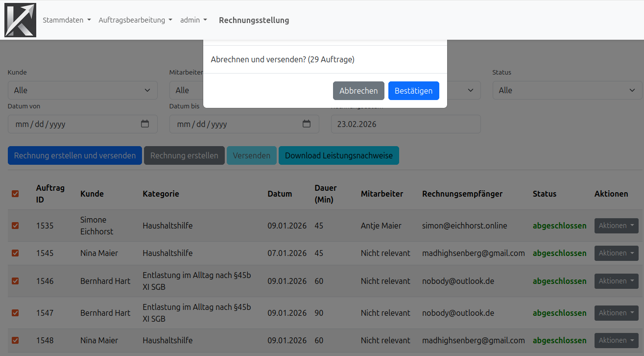Expand the Kunde filter dropdown

(x=82, y=90)
